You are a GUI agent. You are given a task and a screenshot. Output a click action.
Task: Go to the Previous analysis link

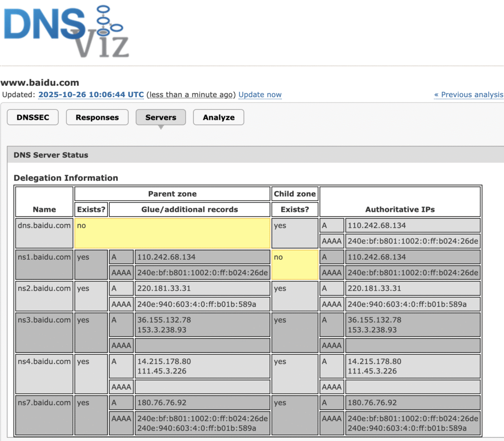[469, 95]
